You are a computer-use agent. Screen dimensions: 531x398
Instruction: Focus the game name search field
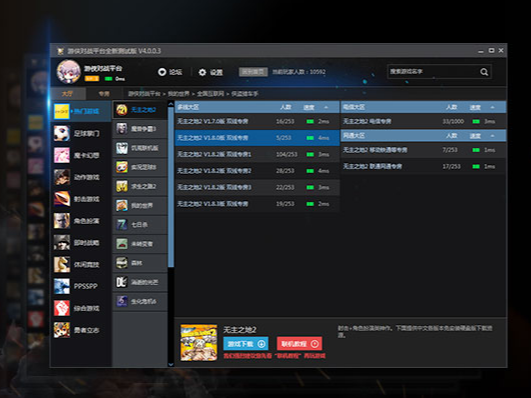[x=433, y=72]
